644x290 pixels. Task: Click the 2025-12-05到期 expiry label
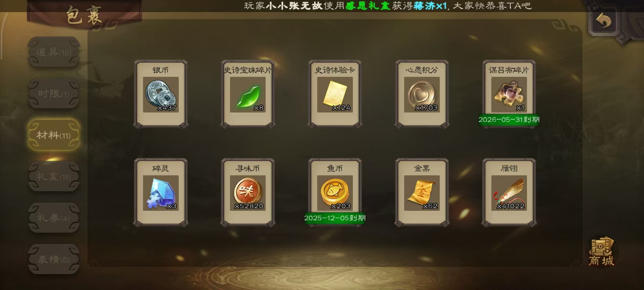coord(335,218)
